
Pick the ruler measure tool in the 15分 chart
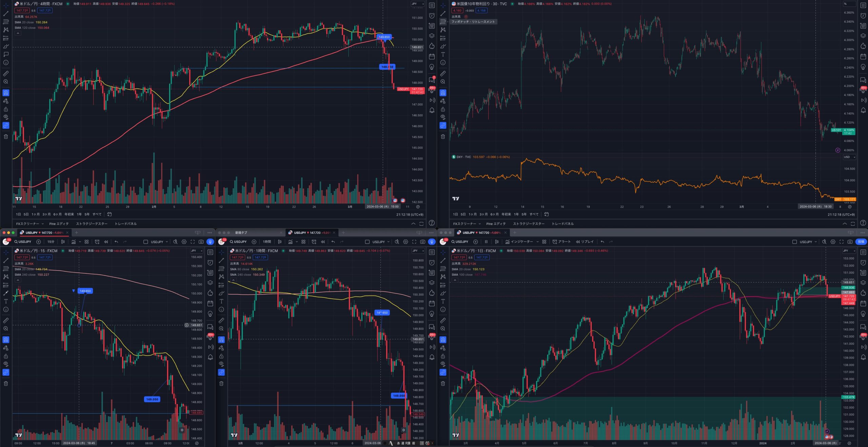(x=6, y=320)
